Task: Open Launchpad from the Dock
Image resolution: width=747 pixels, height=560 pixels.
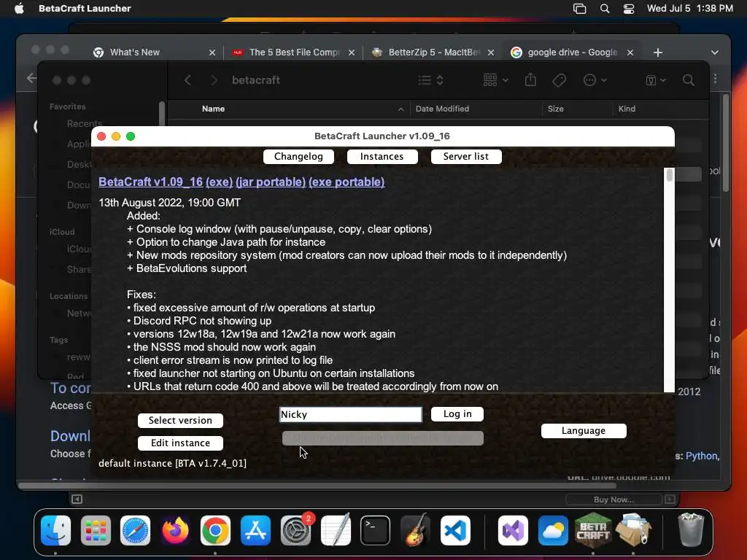Action: click(96, 531)
